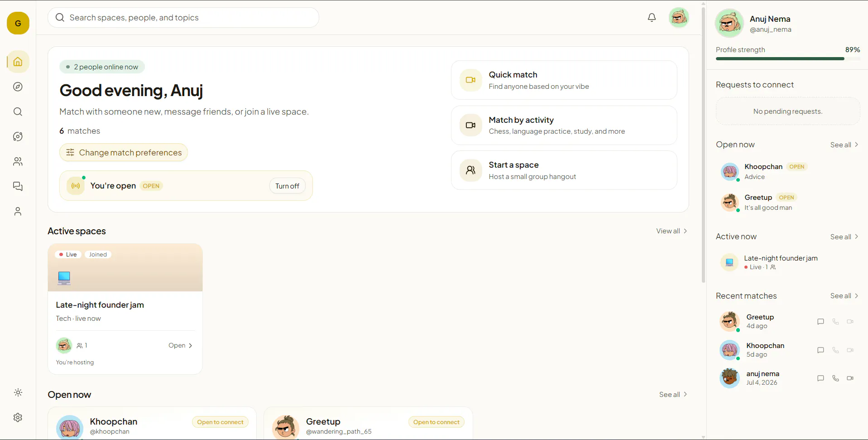
Task: Open Greetup name in Recent matches
Action: pos(760,317)
